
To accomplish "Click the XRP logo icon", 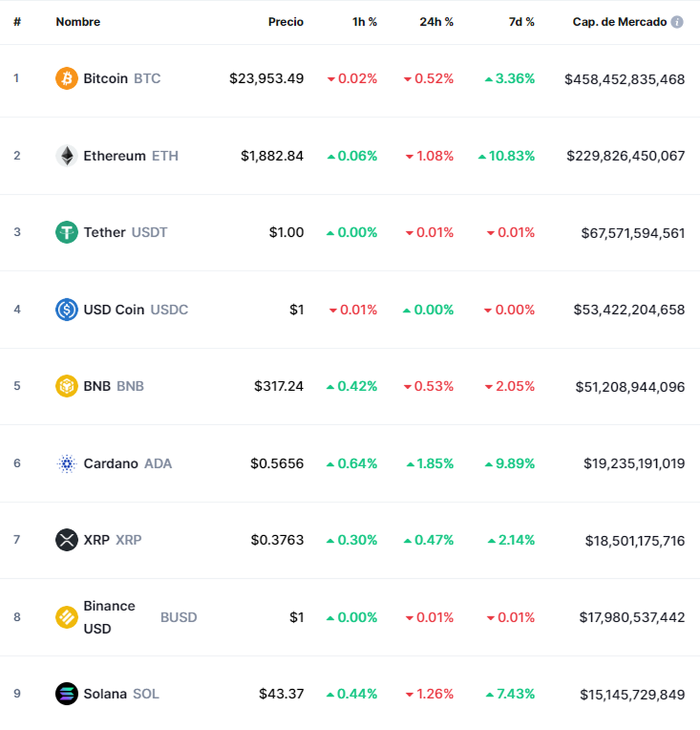I will [66, 539].
